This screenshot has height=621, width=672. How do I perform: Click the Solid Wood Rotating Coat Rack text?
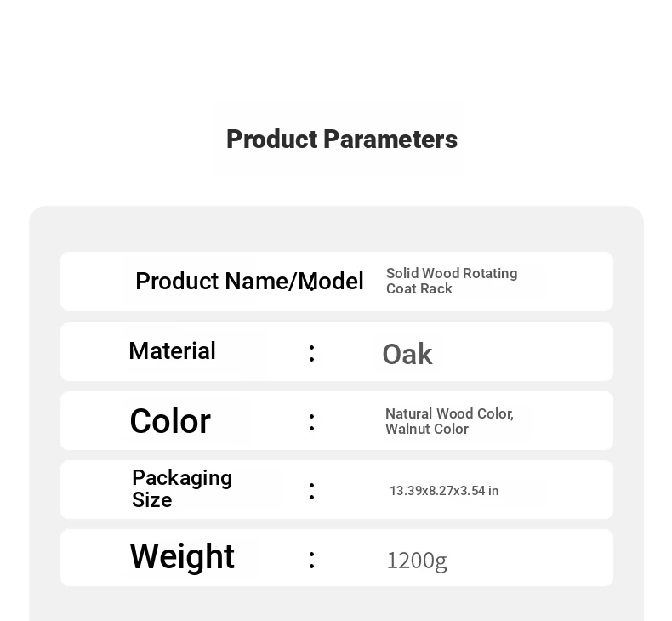coord(452,281)
